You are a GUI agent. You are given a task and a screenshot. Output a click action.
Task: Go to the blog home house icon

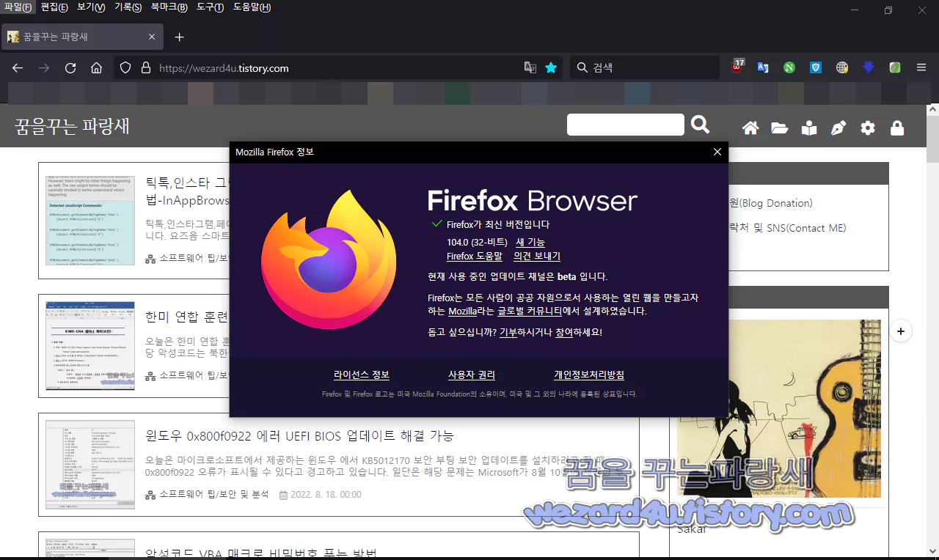pyautogui.click(x=750, y=128)
